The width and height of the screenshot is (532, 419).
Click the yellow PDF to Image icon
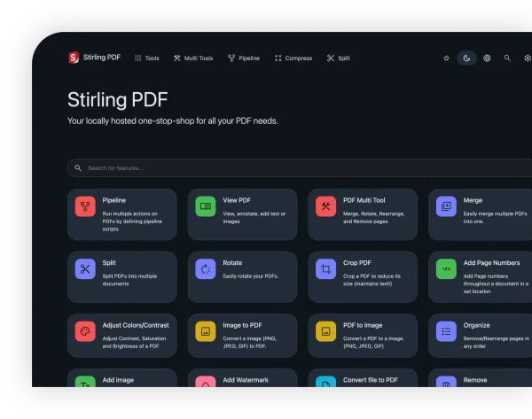click(325, 331)
